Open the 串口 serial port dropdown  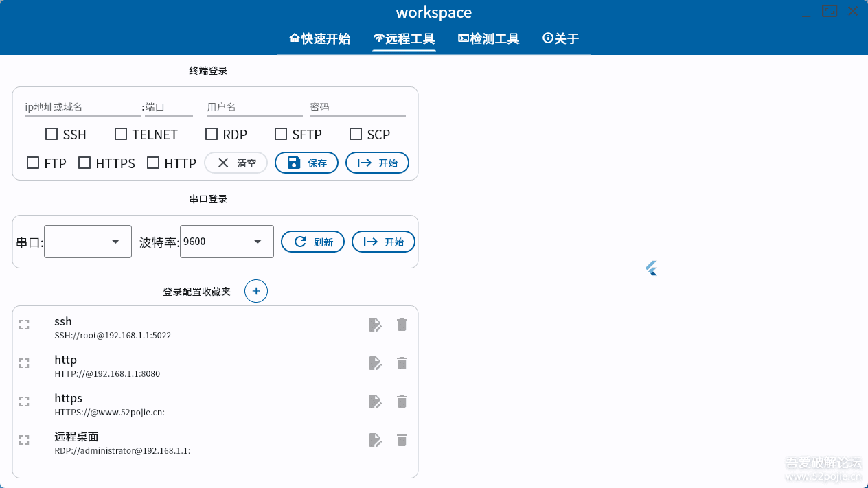87,241
